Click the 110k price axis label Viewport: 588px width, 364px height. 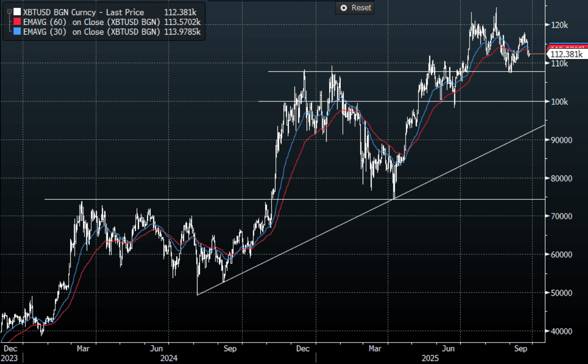559,63
